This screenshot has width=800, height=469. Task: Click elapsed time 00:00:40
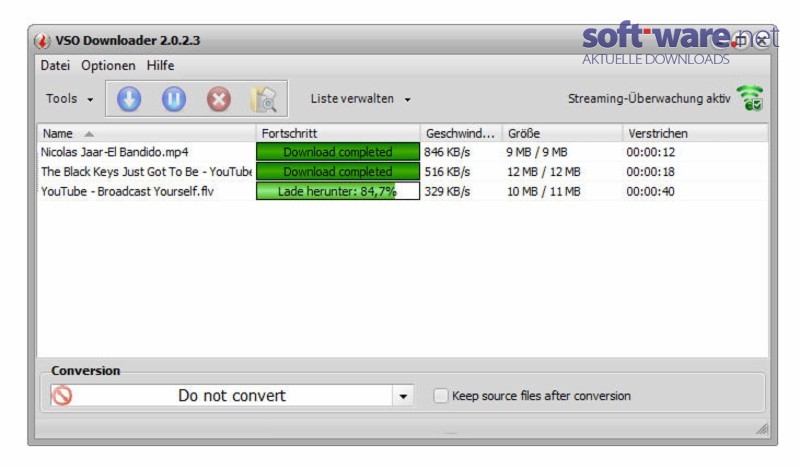pyautogui.click(x=651, y=191)
